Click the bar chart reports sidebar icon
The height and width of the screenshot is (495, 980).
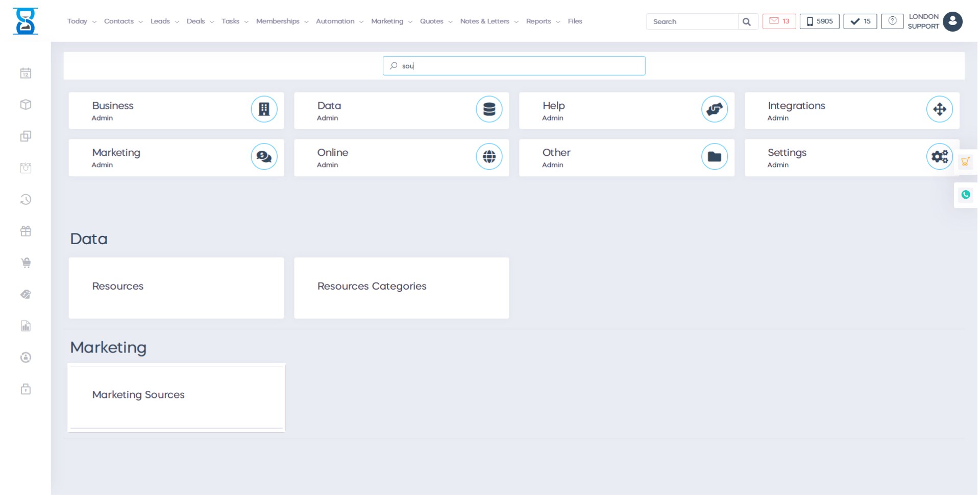[26, 326]
